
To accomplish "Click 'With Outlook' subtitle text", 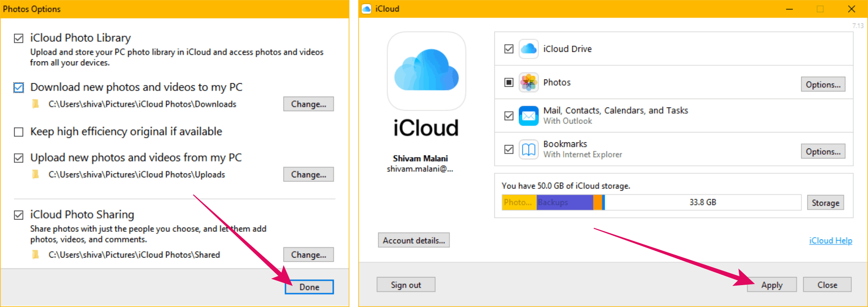I will (x=568, y=121).
